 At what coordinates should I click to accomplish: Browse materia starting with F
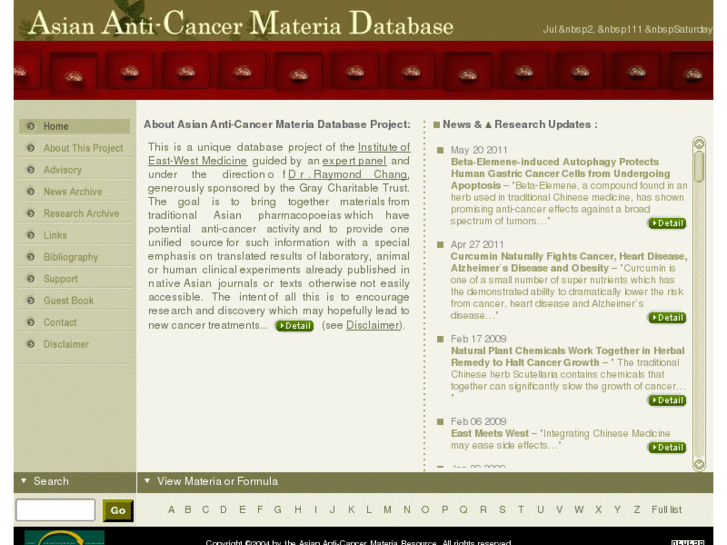tap(260, 510)
